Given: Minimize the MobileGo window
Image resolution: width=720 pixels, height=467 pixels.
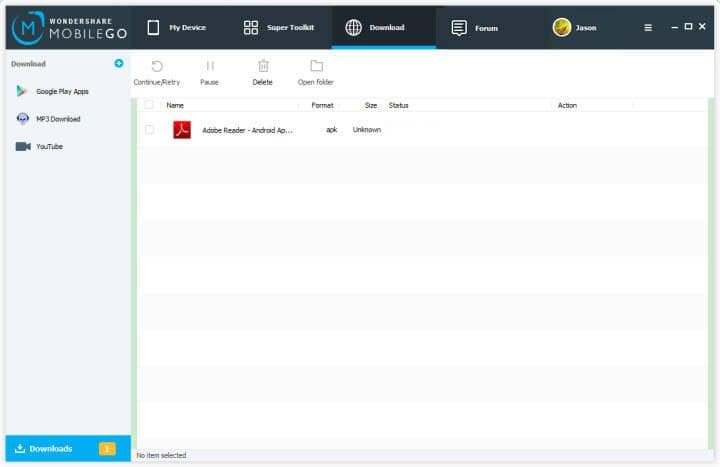Looking at the screenshot, I should pos(675,27).
